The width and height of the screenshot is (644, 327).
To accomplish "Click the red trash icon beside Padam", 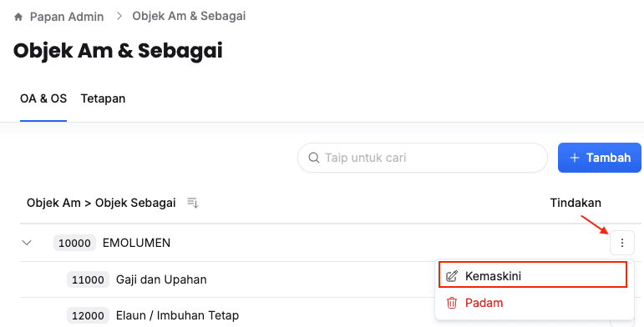I will [x=451, y=303].
